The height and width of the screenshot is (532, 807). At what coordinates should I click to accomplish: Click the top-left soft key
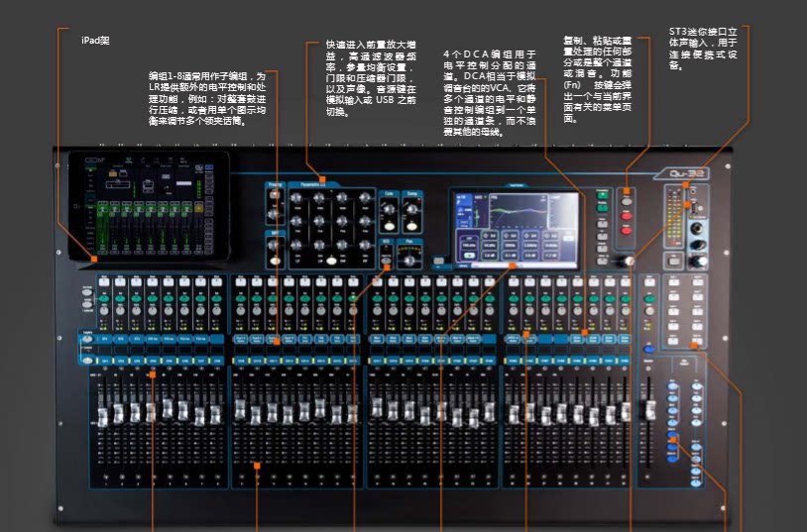[x=673, y=282]
